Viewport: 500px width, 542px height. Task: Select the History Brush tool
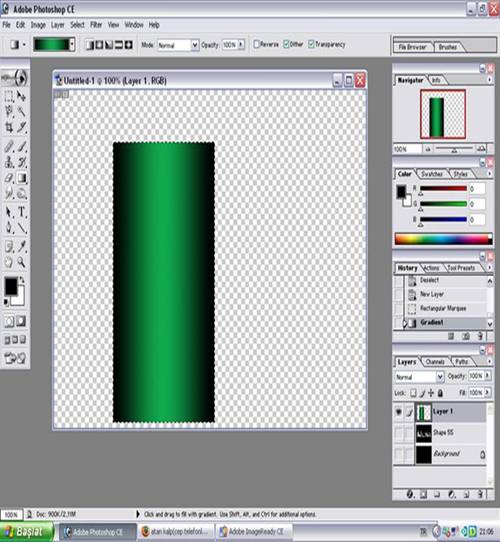point(21,162)
